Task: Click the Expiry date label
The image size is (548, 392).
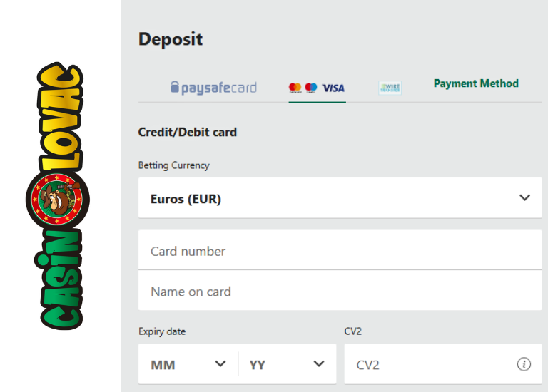Action: (x=162, y=331)
